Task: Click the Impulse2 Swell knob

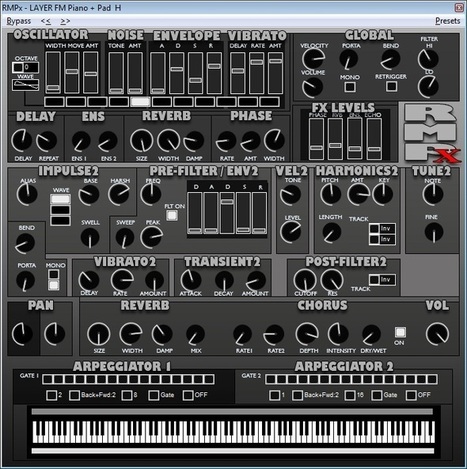Action: (90, 238)
